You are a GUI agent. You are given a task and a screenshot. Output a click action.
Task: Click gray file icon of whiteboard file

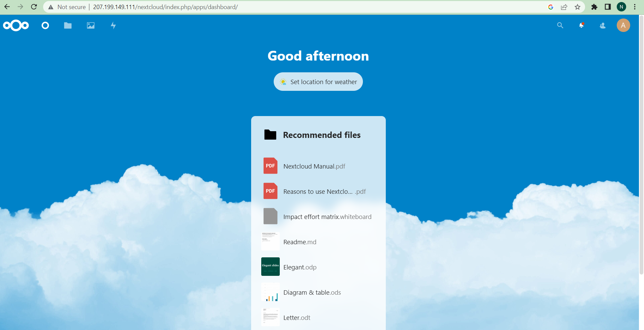pos(270,216)
